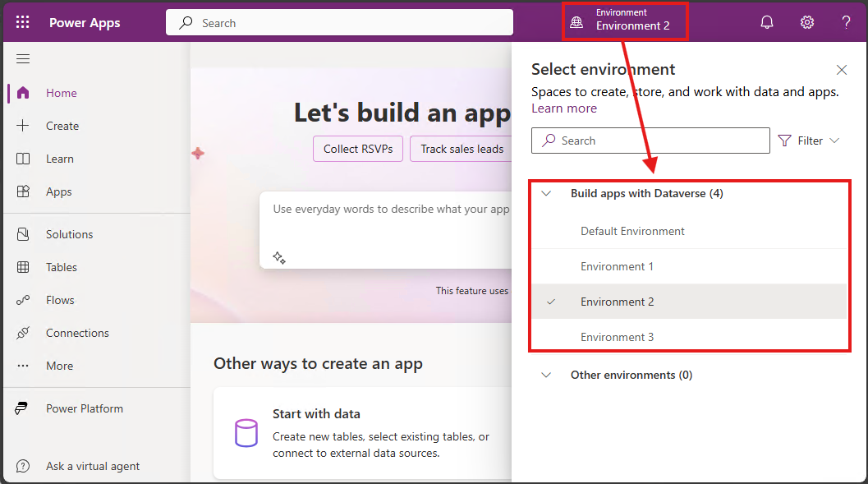Open the notifications bell

tap(767, 22)
